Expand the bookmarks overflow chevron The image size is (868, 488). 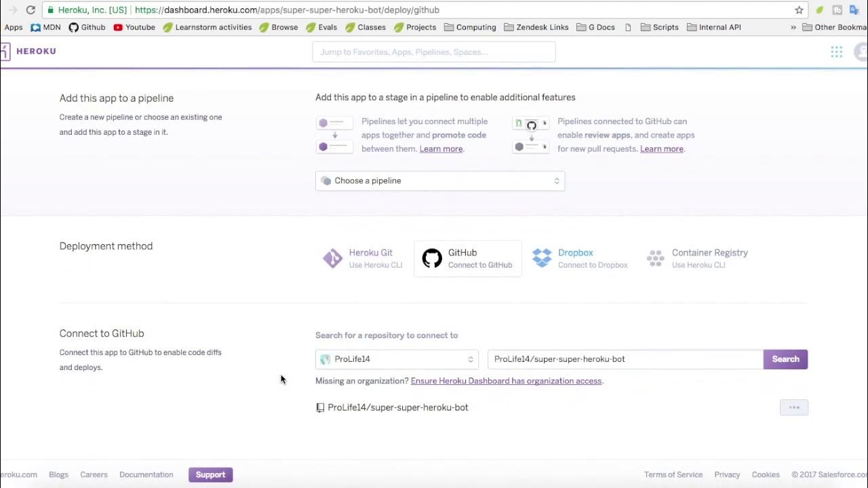793,28
